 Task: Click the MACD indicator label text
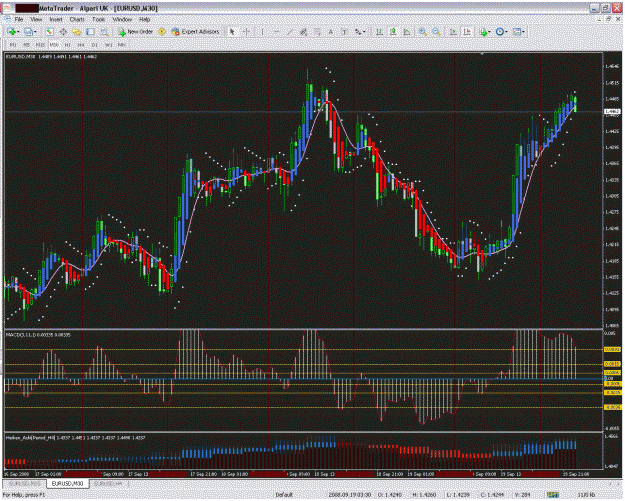[x=38, y=335]
